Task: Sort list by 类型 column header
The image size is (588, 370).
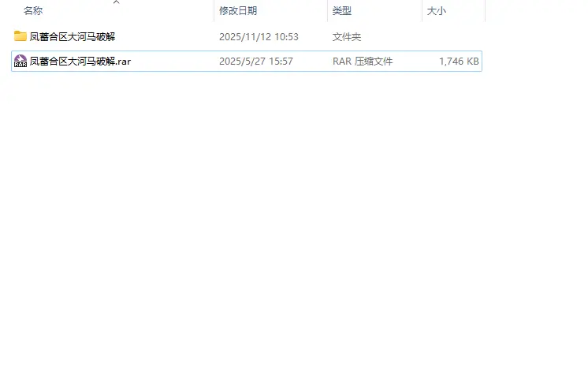Action: click(x=342, y=11)
